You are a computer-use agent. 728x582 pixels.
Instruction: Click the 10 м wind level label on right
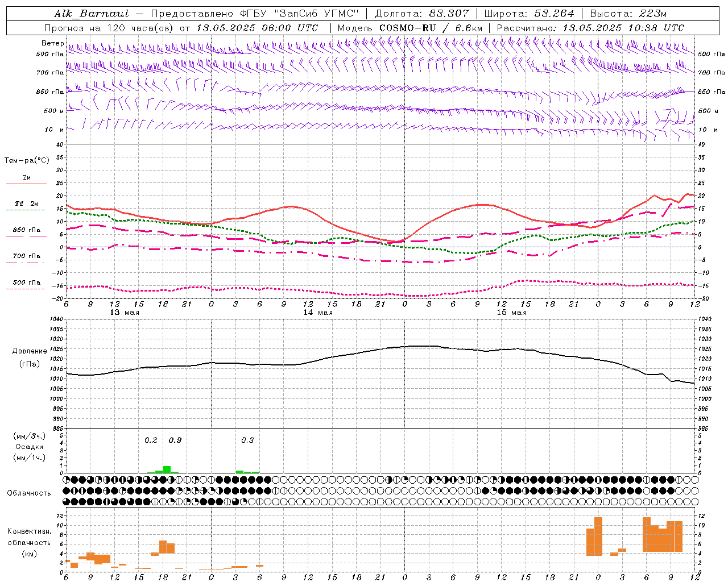pos(708,130)
